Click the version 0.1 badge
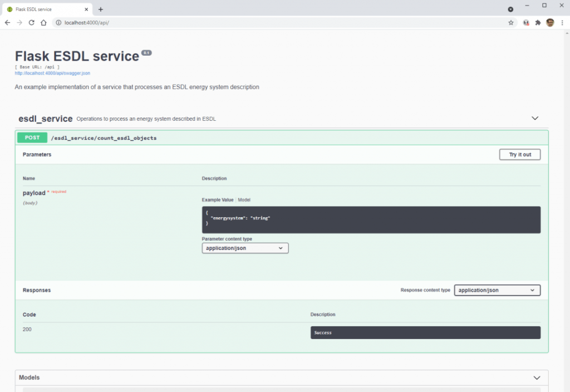Image resolution: width=570 pixels, height=392 pixels. [x=146, y=53]
